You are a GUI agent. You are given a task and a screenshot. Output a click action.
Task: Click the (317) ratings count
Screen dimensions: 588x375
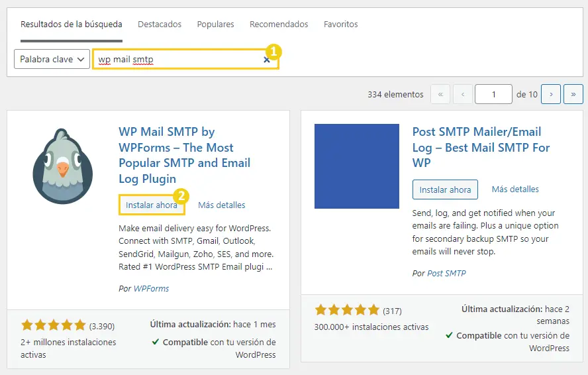392,311
